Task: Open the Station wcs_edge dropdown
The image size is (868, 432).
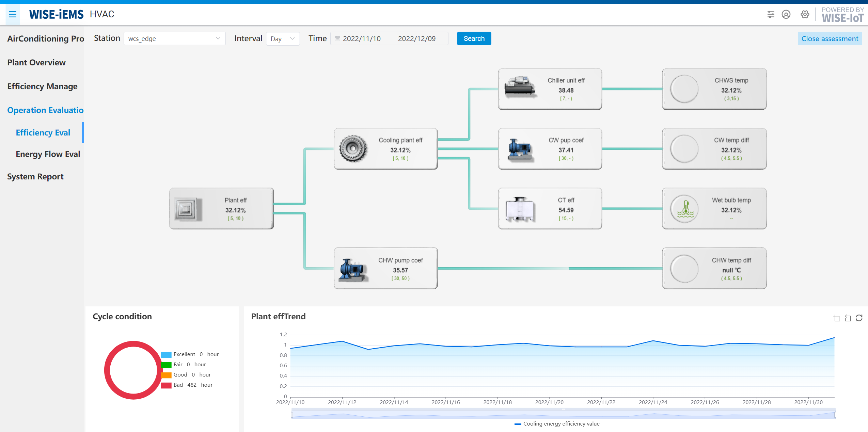Action: (174, 38)
